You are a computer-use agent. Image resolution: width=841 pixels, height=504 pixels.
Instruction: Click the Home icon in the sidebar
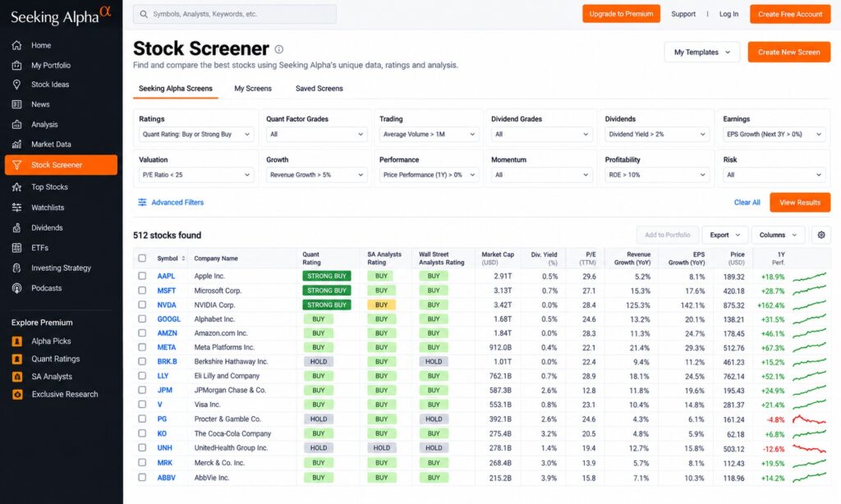(16, 46)
